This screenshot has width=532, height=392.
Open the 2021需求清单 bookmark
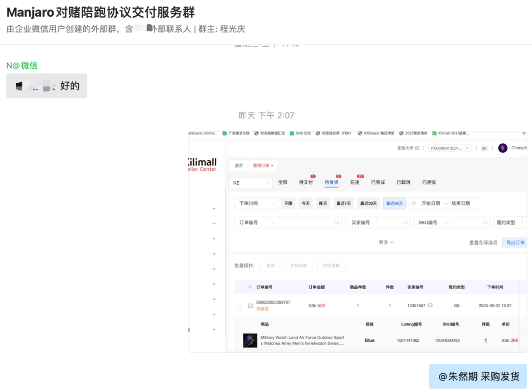(x=413, y=133)
